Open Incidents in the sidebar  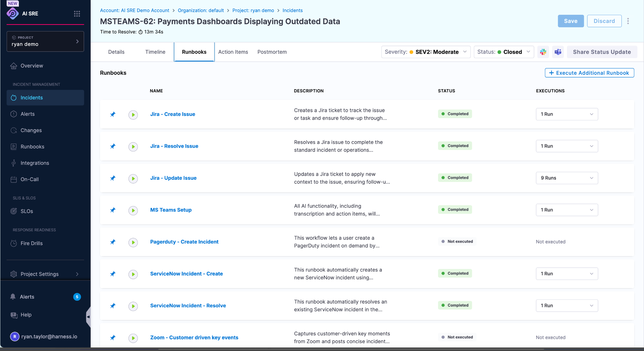click(x=45, y=98)
